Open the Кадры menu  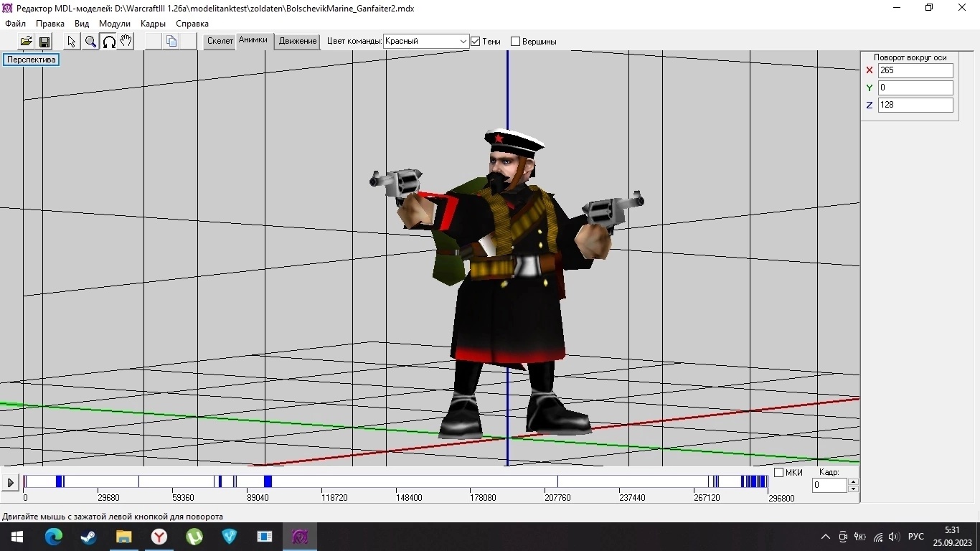click(154, 24)
